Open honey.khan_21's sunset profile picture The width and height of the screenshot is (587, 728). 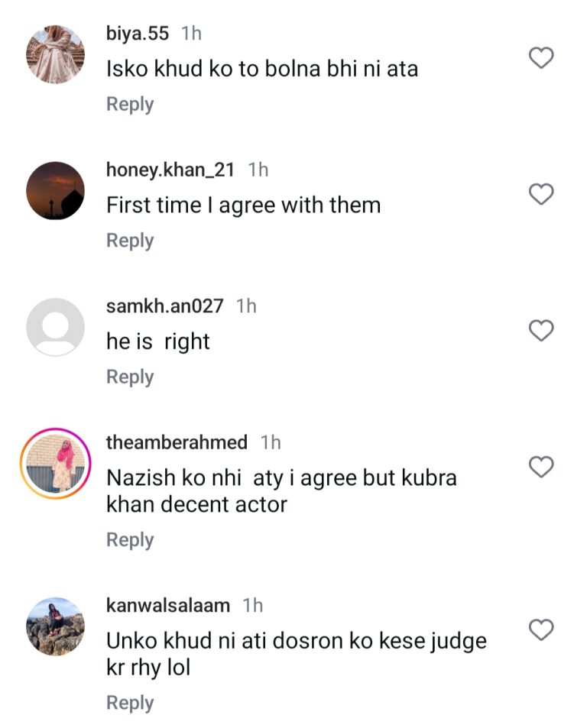click(55, 191)
